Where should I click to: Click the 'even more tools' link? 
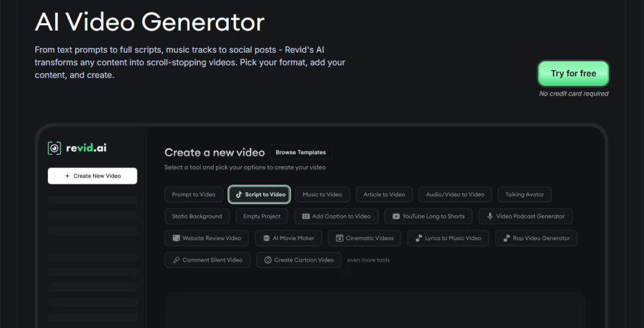[369, 260]
